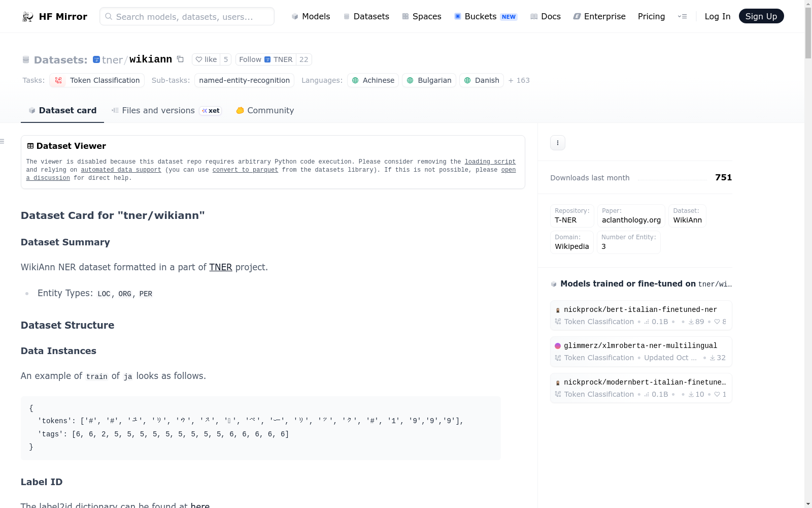
Task: Open the label2id 'here' link
Action: coord(200,506)
